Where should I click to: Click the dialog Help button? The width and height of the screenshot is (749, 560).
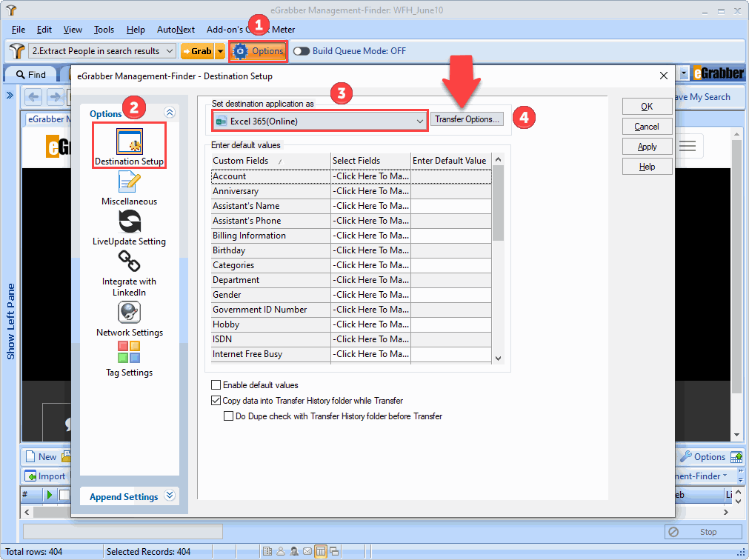(x=647, y=167)
